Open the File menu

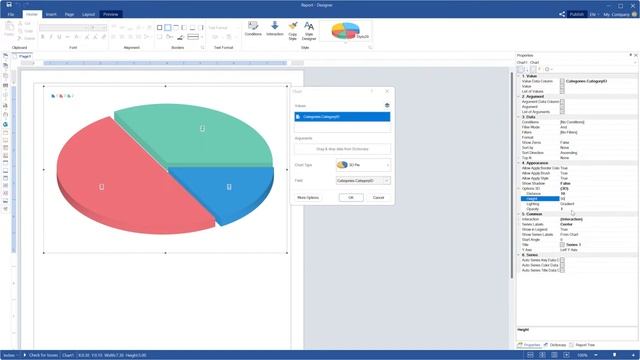point(11,14)
